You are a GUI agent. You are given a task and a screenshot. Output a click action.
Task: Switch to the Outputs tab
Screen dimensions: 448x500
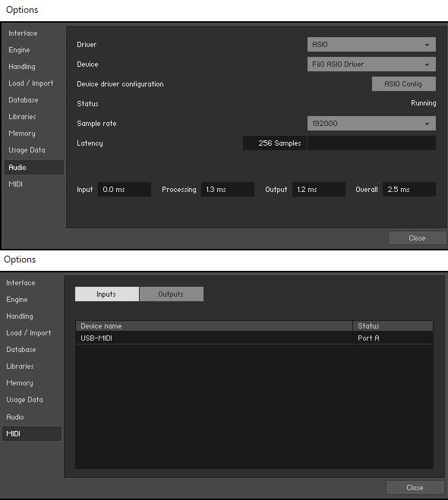[172, 294]
